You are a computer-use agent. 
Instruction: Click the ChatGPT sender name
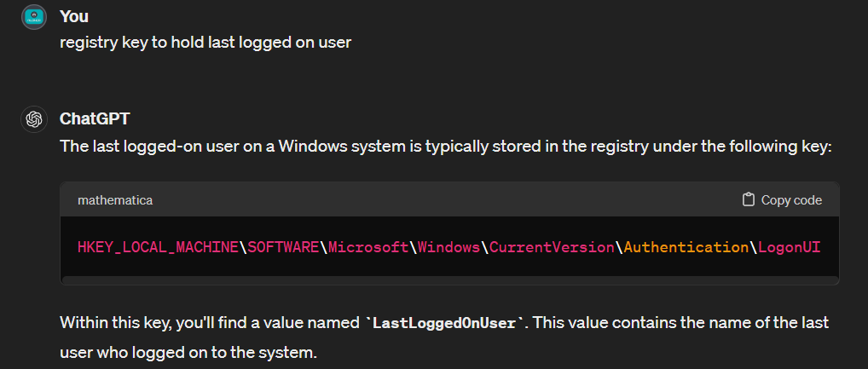click(95, 118)
